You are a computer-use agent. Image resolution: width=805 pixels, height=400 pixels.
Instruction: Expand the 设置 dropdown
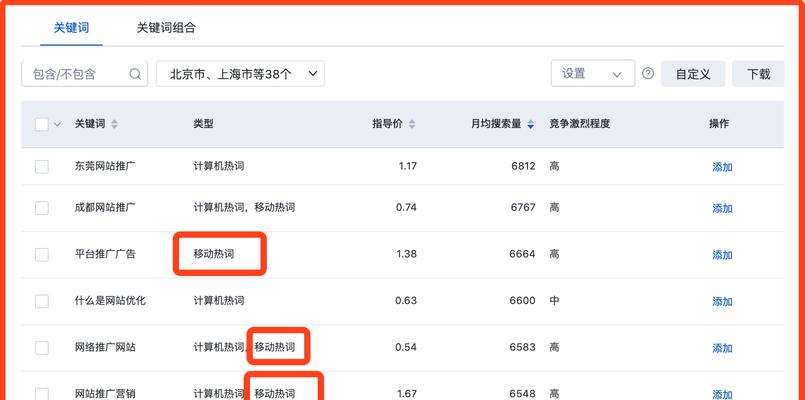(x=593, y=73)
